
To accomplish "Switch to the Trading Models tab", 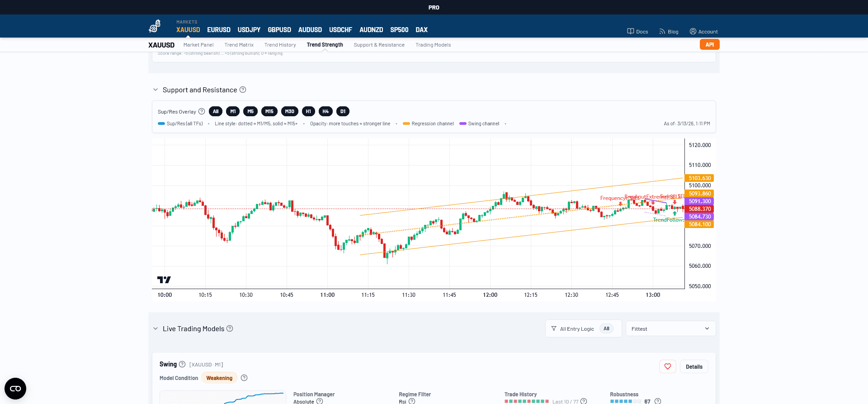I will pyautogui.click(x=433, y=45).
